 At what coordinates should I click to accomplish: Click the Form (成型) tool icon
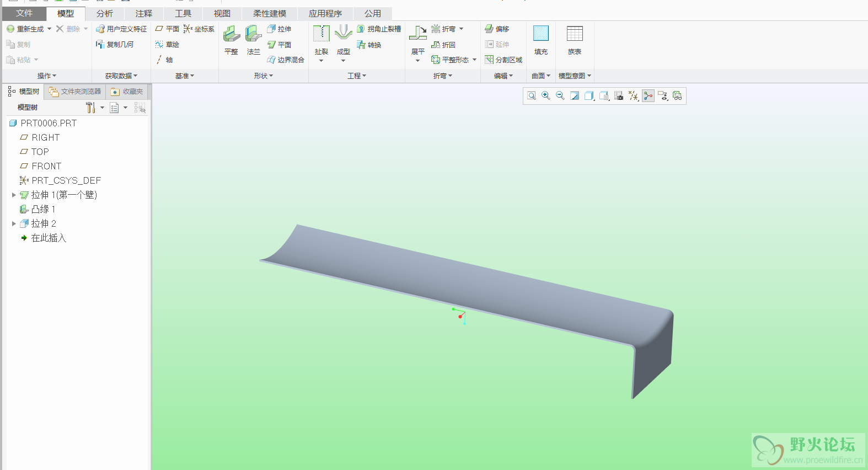[344, 34]
